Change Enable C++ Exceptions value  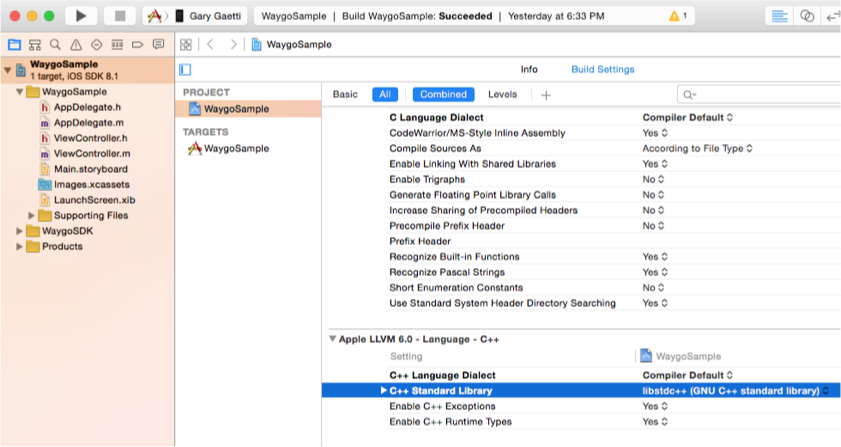pyautogui.click(x=655, y=407)
